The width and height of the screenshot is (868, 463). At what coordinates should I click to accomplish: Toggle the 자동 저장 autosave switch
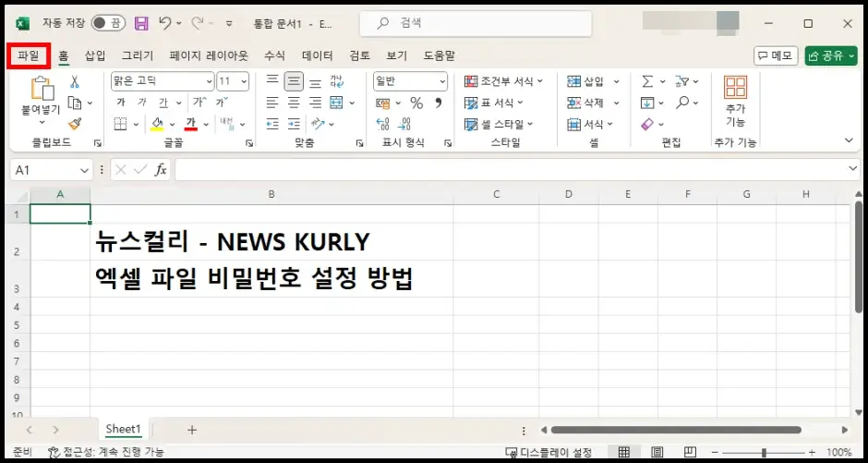(108, 23)
